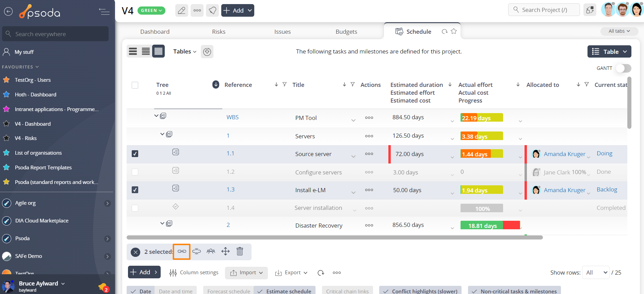Favourite the Schedule tab star icon
The height and width of the screenshot is (294, 644).
point(454,31)
